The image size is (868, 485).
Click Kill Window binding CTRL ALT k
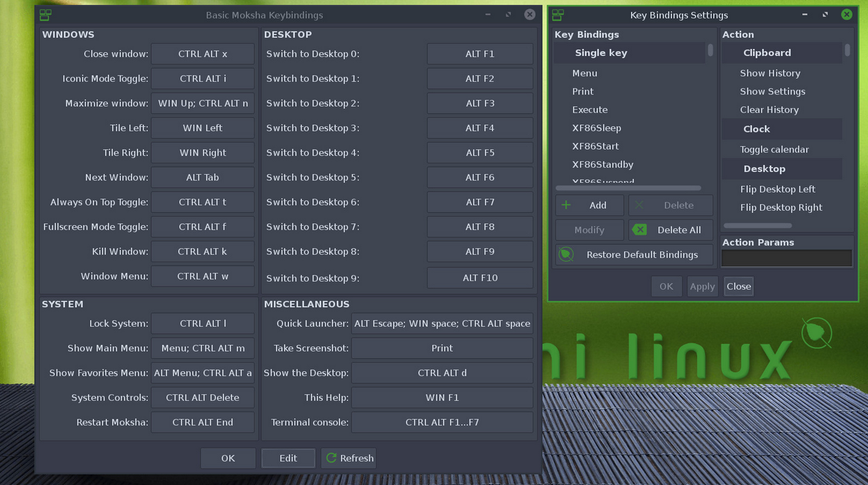click(202, 252)
